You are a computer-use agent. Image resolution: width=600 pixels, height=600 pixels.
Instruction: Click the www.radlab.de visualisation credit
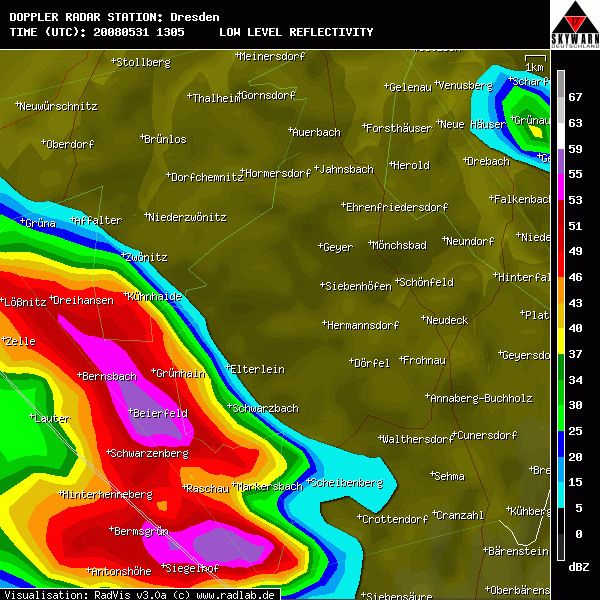[236, 595]
